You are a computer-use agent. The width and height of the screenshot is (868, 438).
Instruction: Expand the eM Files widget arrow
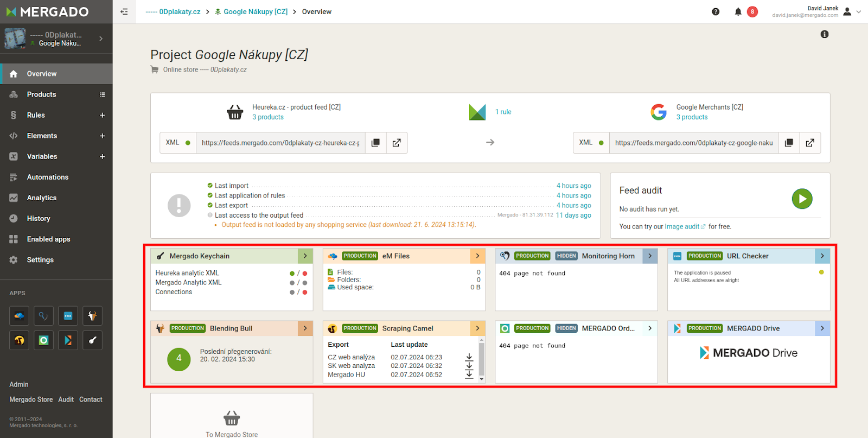click(x=477, y=256)
